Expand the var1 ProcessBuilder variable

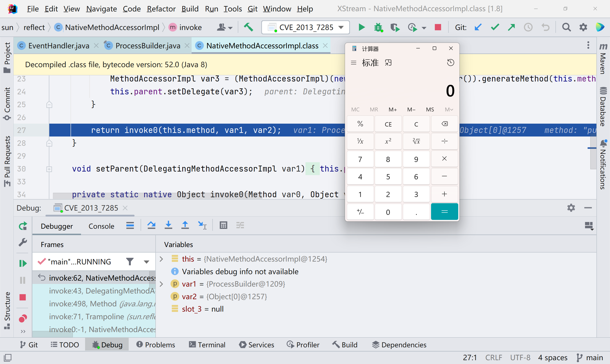[161, 284]
